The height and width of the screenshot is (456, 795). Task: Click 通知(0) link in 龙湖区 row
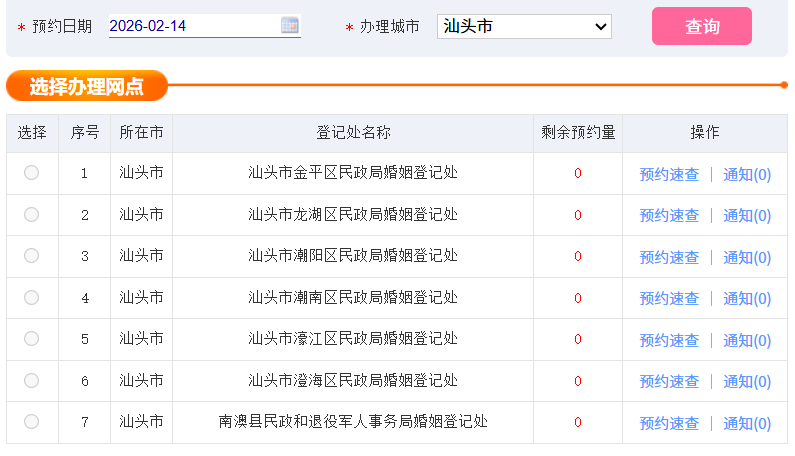(x=747, y=216)
